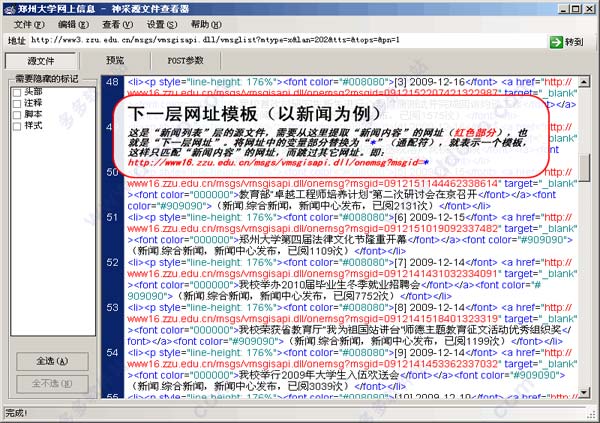The image size is (600, 423).
Task: Check the 头部 checkbox
Action: tap(17, 92)
